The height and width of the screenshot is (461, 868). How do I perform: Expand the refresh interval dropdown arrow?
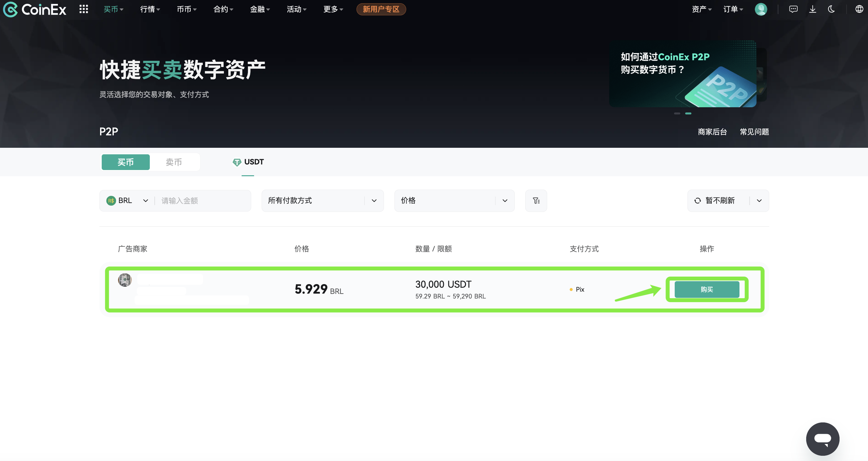click(x=759, y=201)
